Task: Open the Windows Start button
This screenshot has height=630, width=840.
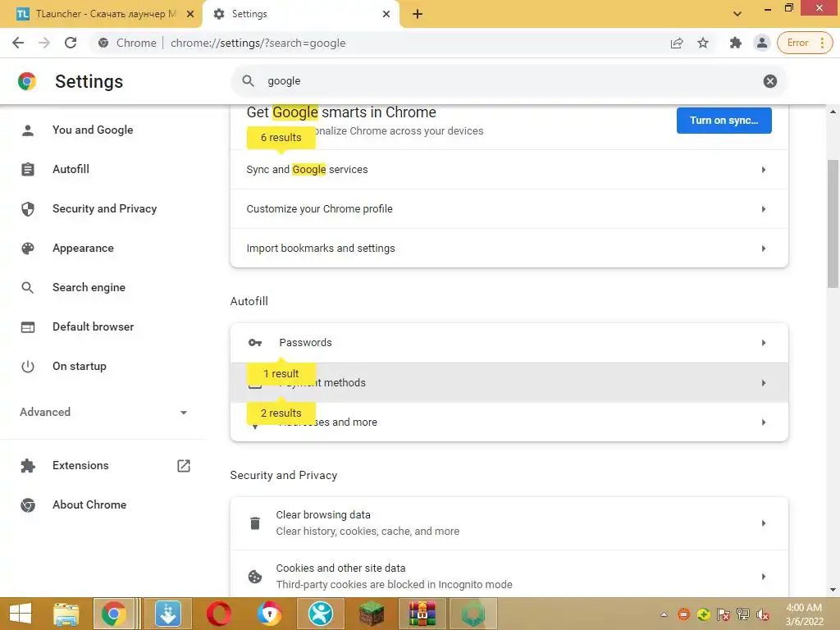Action: [21, 614]
